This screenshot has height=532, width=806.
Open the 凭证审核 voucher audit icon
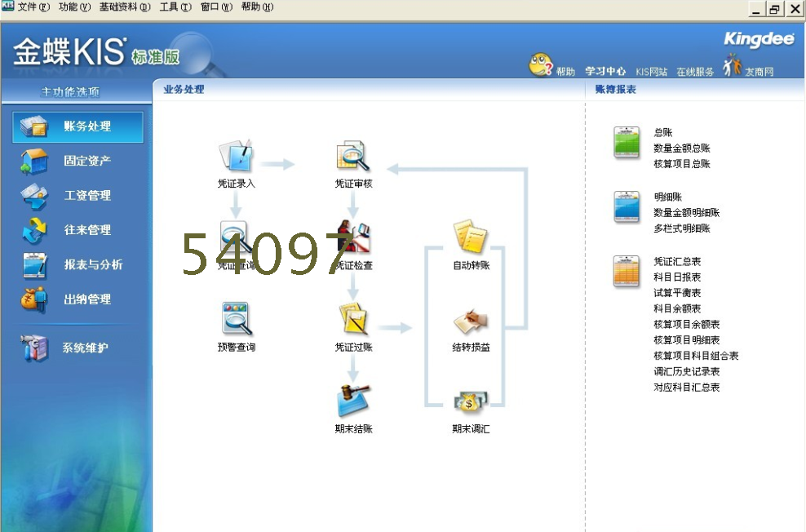353,155
